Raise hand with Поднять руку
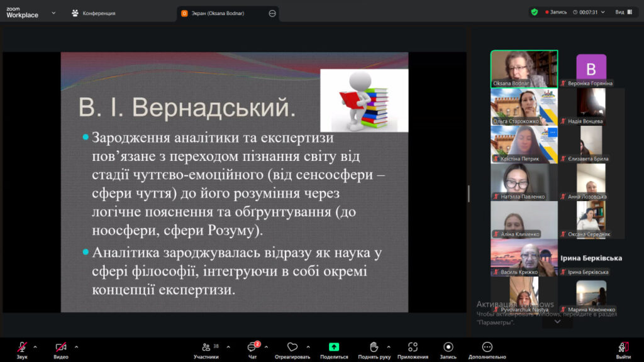 coord(374,347)
